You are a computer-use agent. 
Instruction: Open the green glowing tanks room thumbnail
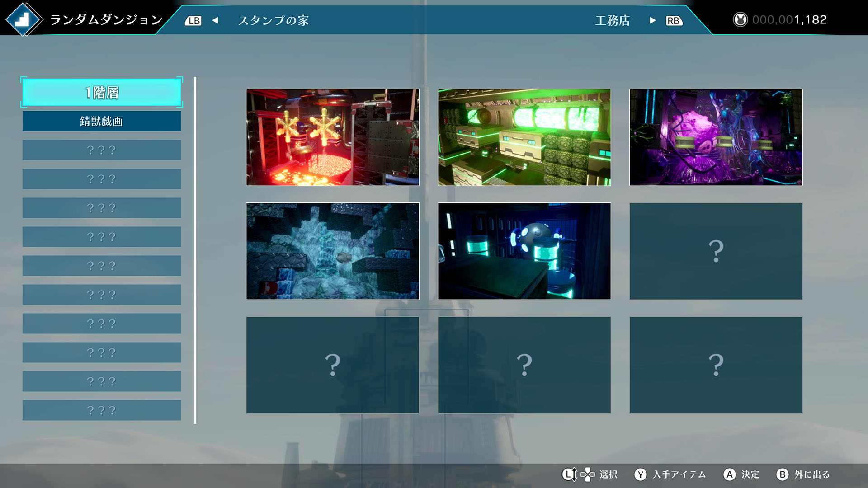524,137
